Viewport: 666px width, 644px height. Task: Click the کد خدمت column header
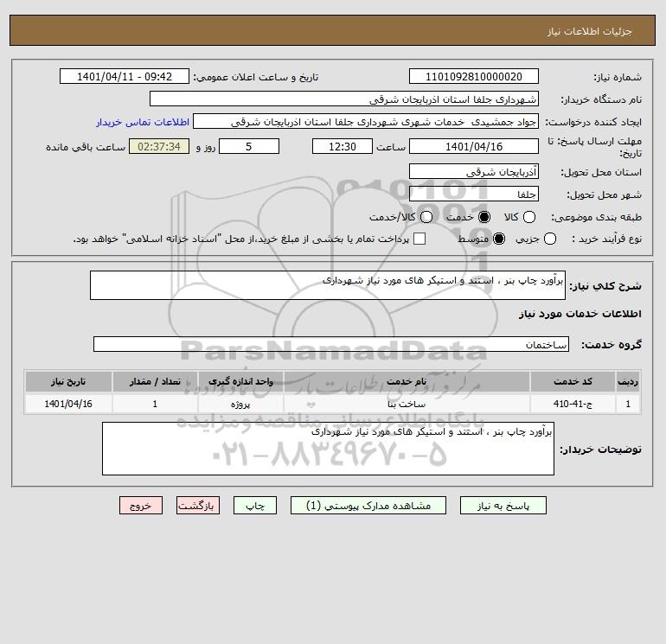click(x=573, y=381)
